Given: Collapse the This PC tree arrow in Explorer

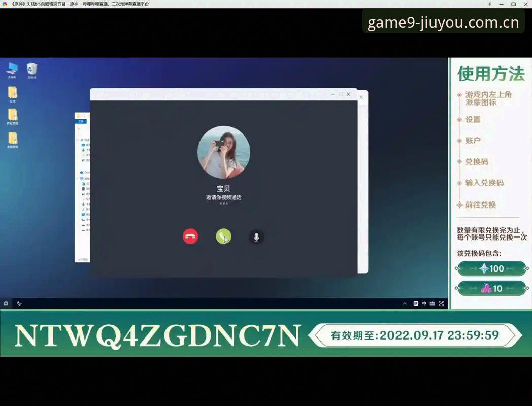Looking at the screenshot, I should pyautogui.click(x=77, y=179).
